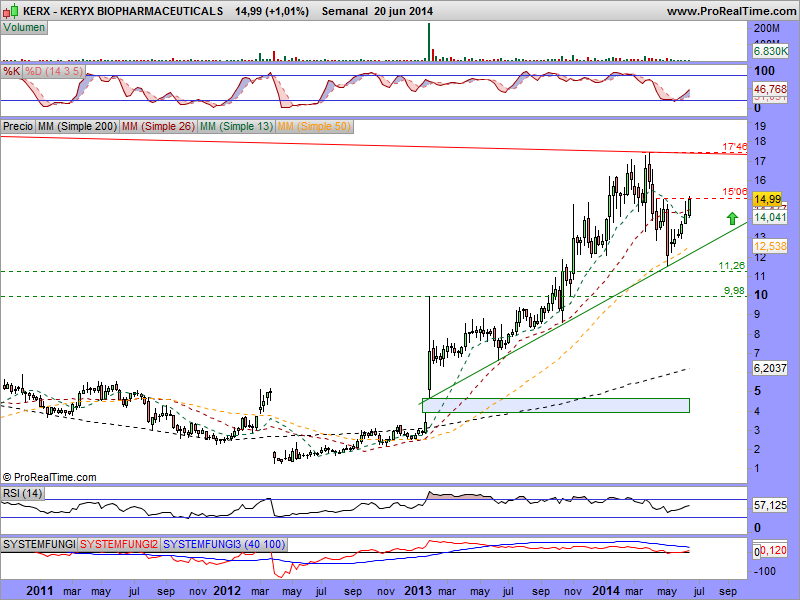Viewport: 800px width, 600px height.
Task: Click the 14,99 (+1,01%) quote in the header
Action: click(x=272, y=11)
